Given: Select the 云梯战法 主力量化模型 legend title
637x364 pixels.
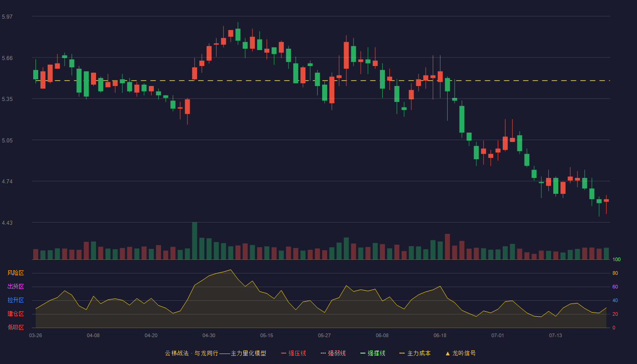Looking at the screenshot, I should point(215,353).
